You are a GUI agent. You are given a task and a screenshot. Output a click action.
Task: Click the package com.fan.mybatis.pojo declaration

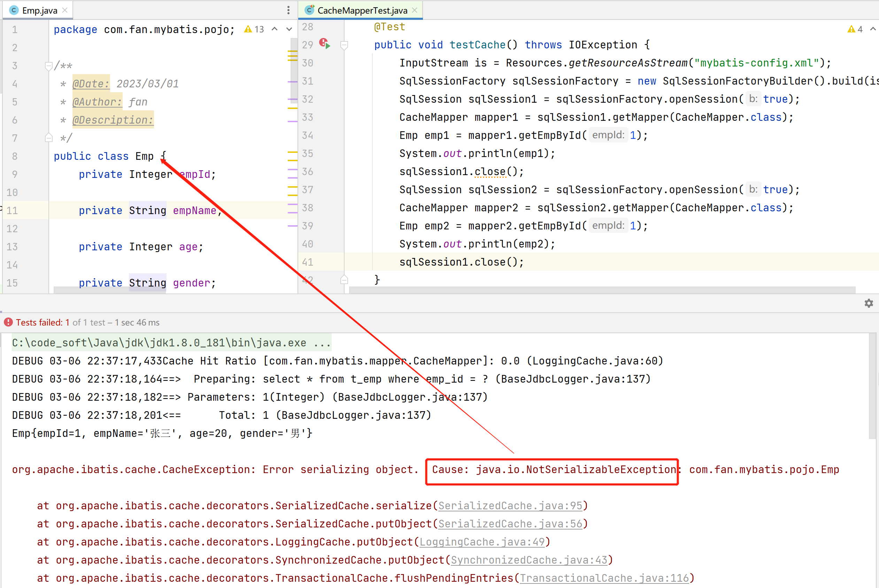pos(144,29)
